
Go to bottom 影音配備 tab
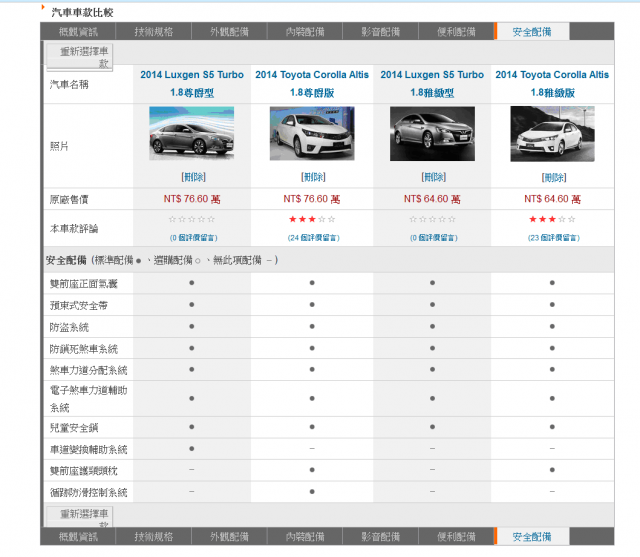tap(380, 536)
